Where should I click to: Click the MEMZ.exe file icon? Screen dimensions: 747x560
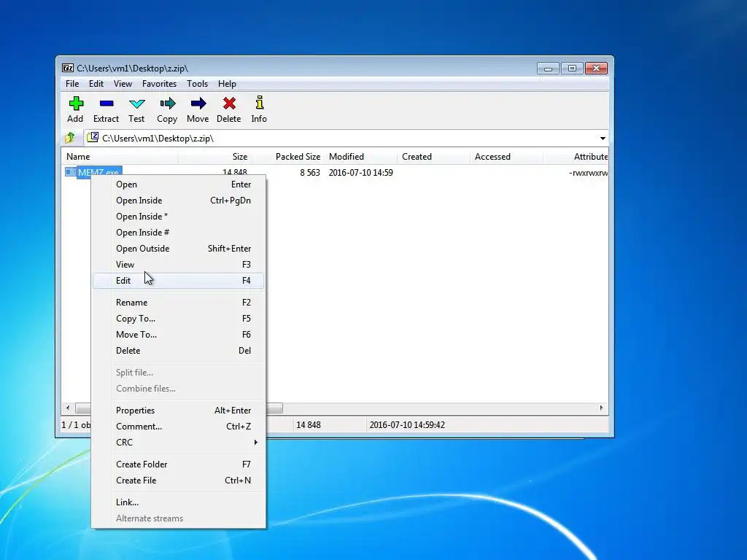coord(71,172)
